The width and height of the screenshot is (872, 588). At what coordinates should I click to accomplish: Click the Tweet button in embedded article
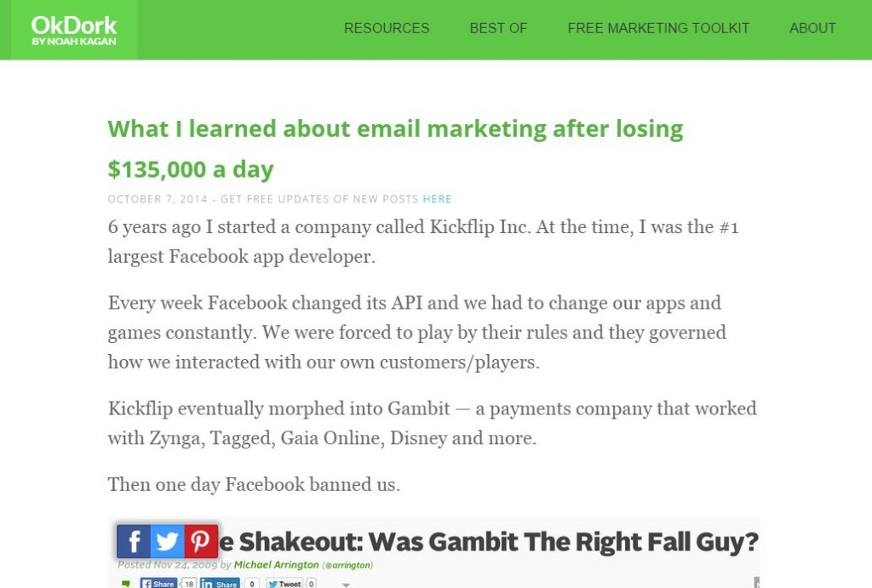(x=284, y=584)
